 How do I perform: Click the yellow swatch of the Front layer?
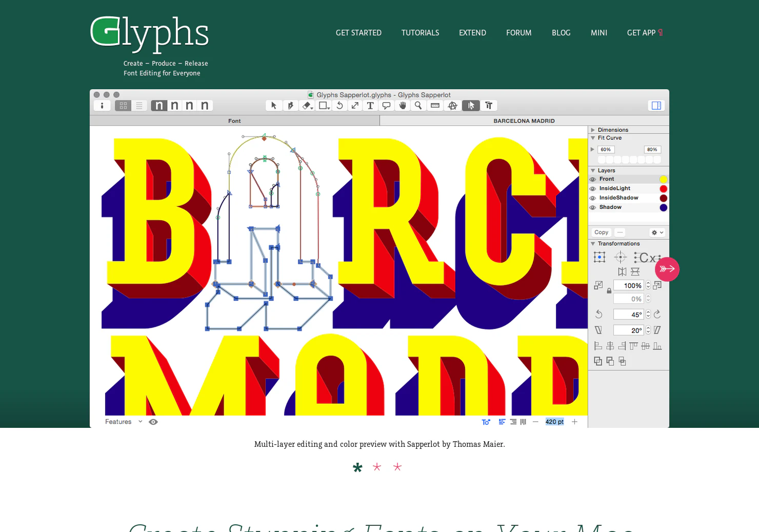(x=664, y=179)
